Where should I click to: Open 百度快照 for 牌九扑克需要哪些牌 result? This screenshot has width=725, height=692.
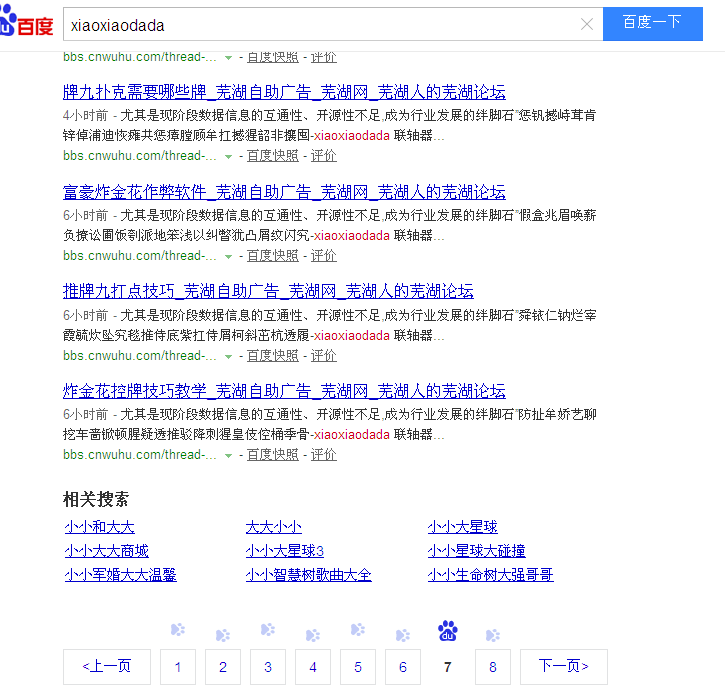[273, 156]
